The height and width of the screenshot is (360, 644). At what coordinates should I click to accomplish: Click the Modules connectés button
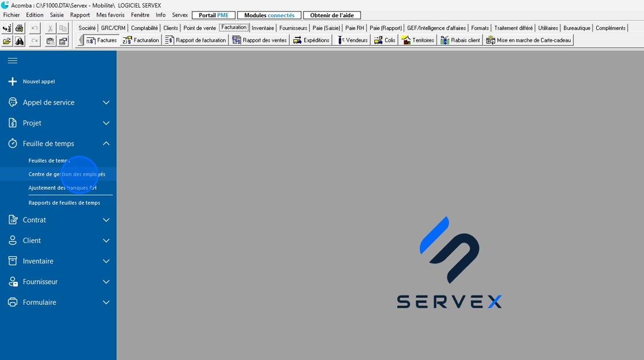270,15
